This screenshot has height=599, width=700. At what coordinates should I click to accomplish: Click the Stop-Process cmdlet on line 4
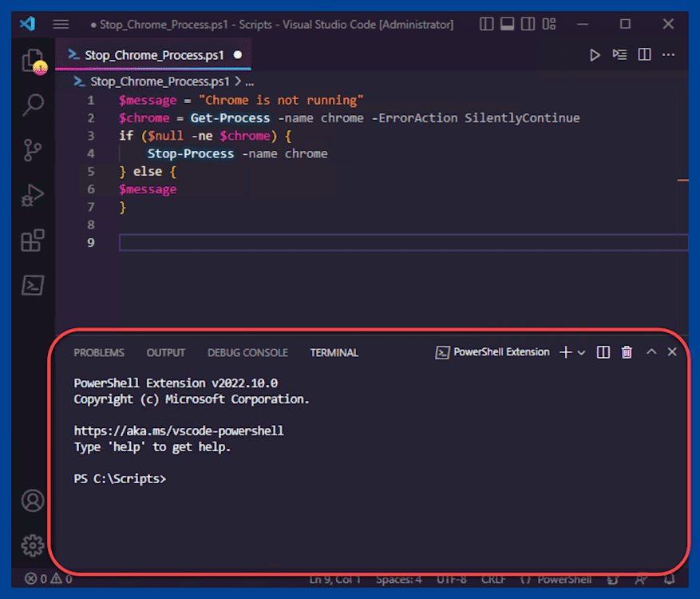coord(190,153)
